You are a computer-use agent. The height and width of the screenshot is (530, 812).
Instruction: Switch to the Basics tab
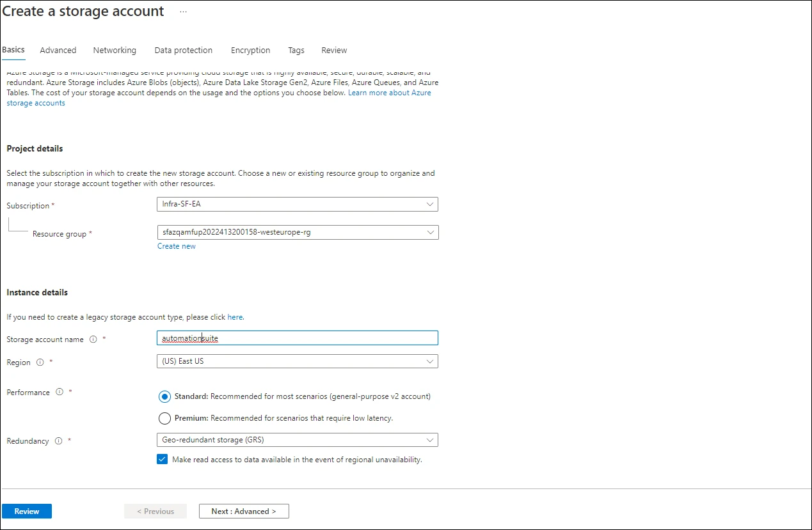(x=13, y=50)
